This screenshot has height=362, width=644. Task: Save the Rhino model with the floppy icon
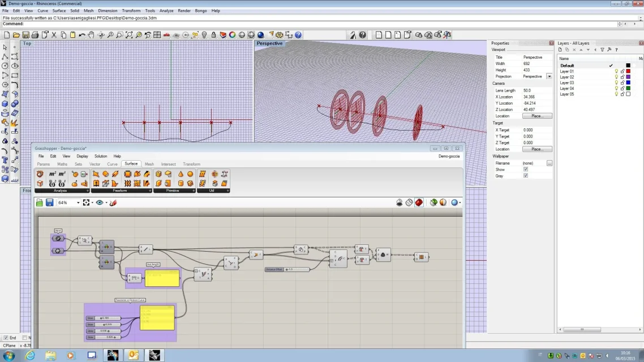(x=25, y=35)
